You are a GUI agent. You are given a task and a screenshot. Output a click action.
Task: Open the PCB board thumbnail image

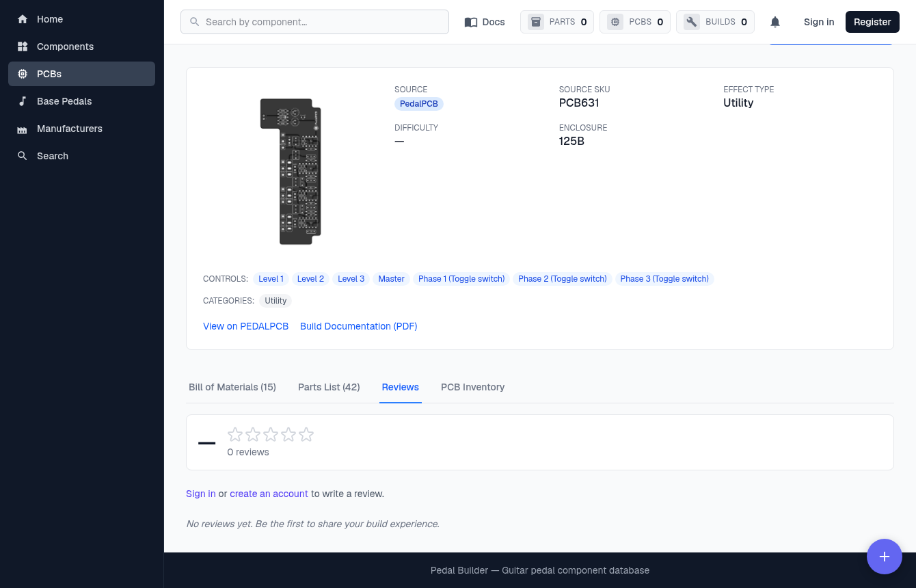[x=291, y=172]
